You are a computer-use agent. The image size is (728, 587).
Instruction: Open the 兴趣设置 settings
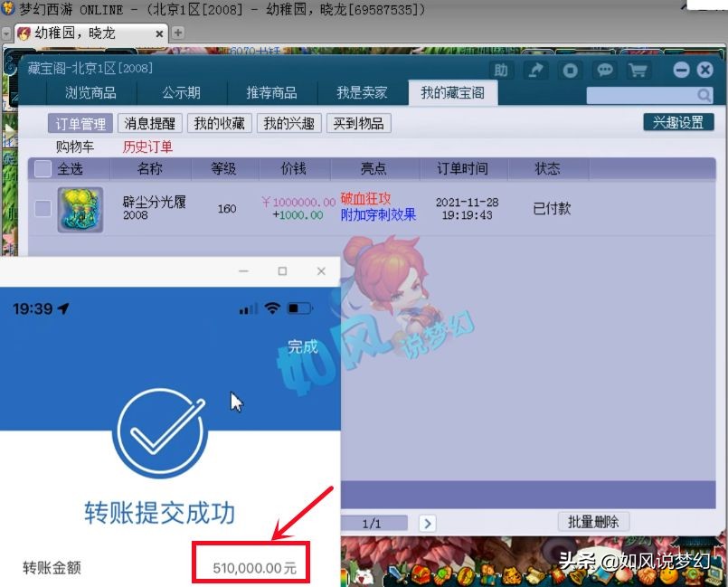click(676, 123)
